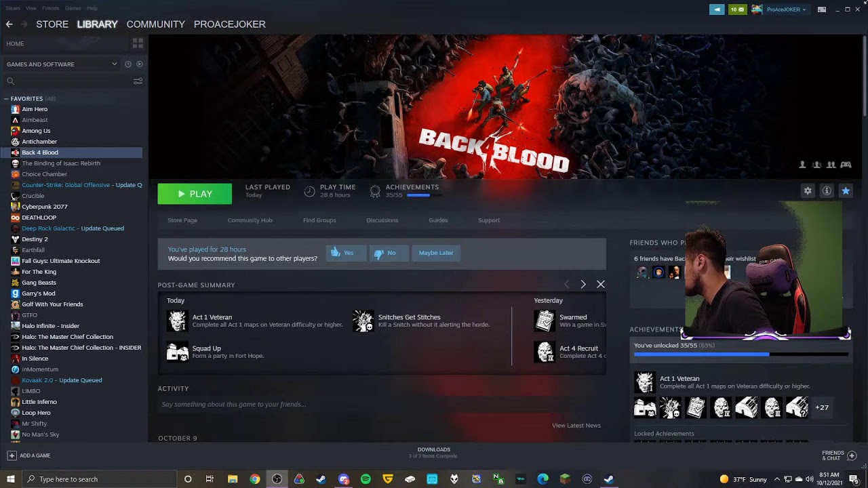The width and height of the screenshot is (868, 488).
Task: Open the announcements megaphone icon
Action: pyautogui.click(x=717, y=9)
